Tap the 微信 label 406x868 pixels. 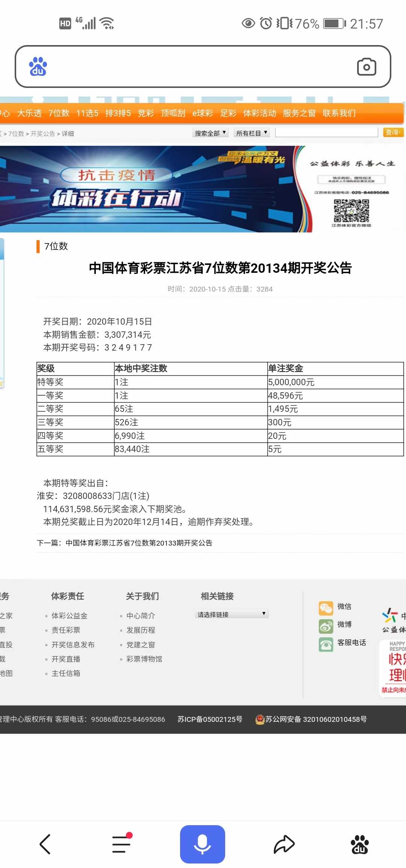pyautogui.click(x=344, y=606)
